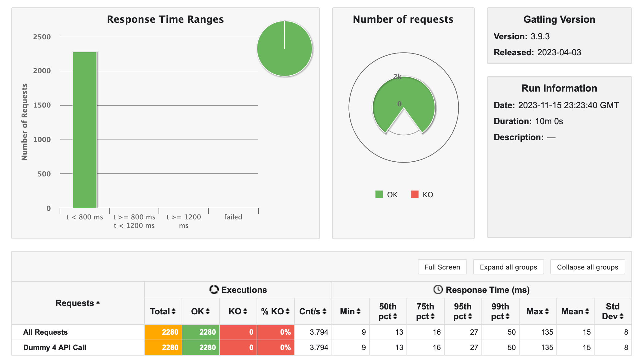Click the Executions circular arrows icon
Viewport: 644px width, 362px height.
[x=214, y=289]
